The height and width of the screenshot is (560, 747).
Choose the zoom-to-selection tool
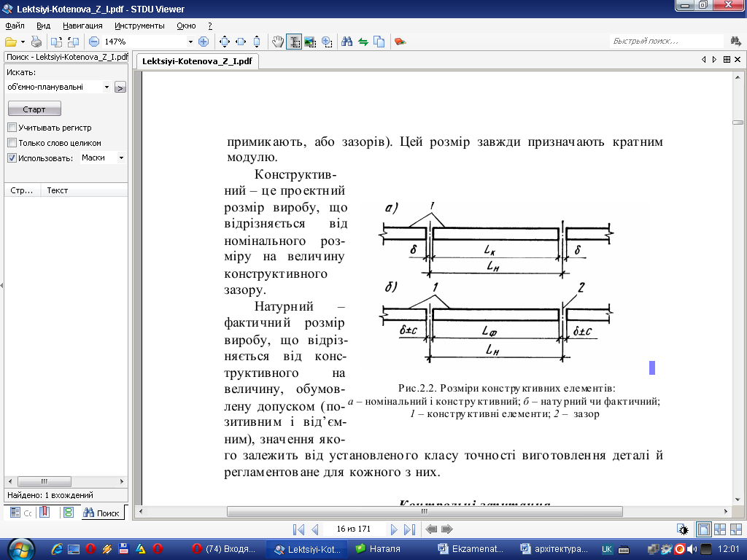tap(327, 42)
